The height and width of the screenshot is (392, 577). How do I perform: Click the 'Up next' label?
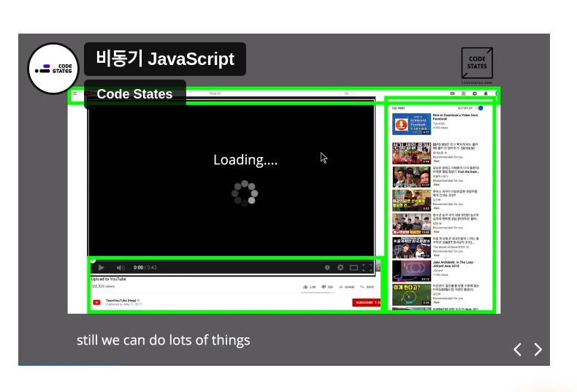pyautogui.click(x=398, y=108)
